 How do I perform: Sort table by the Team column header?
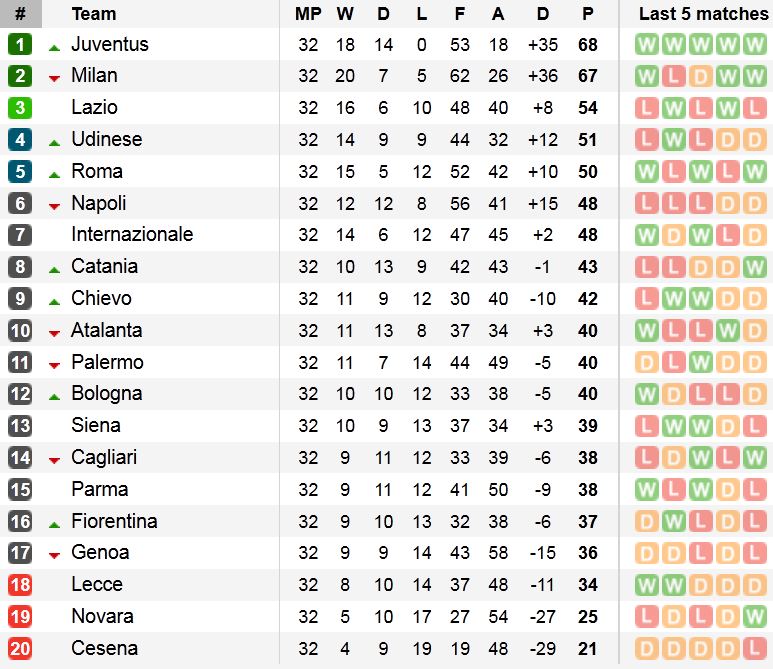point(94,14)
